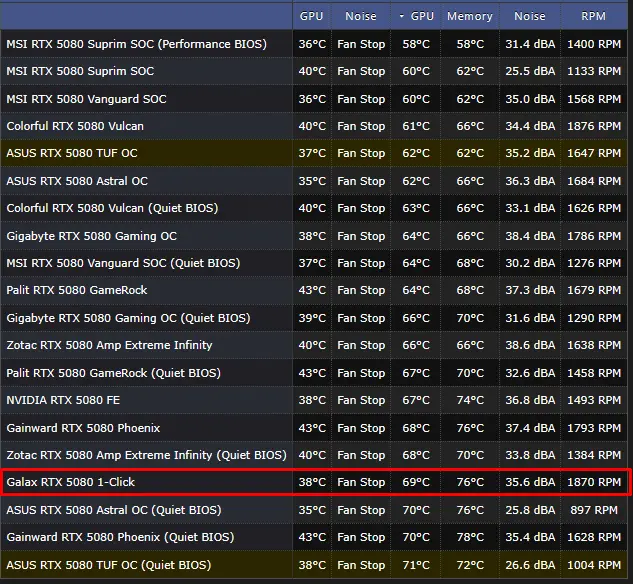Select Colorful RTX 5080 Vulcan (Quiet BIOS)
The width and height of the screenshot is (633, 584).
(112, 208)
